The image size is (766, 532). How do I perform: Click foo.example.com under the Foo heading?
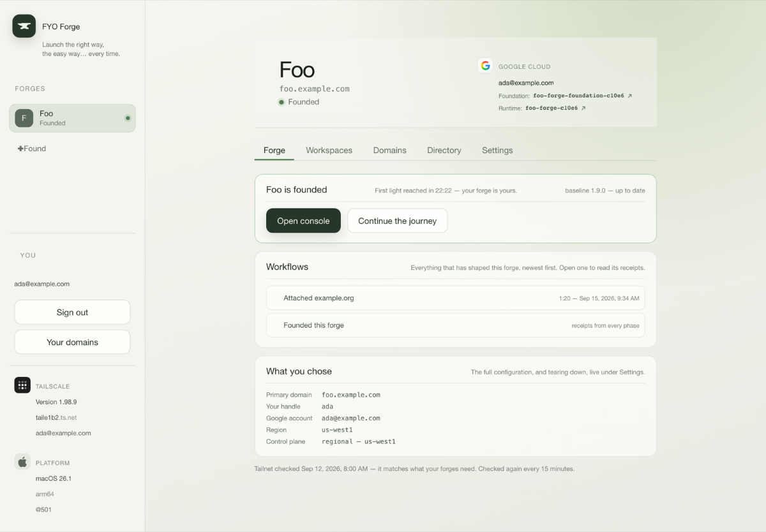pos(315,89)
